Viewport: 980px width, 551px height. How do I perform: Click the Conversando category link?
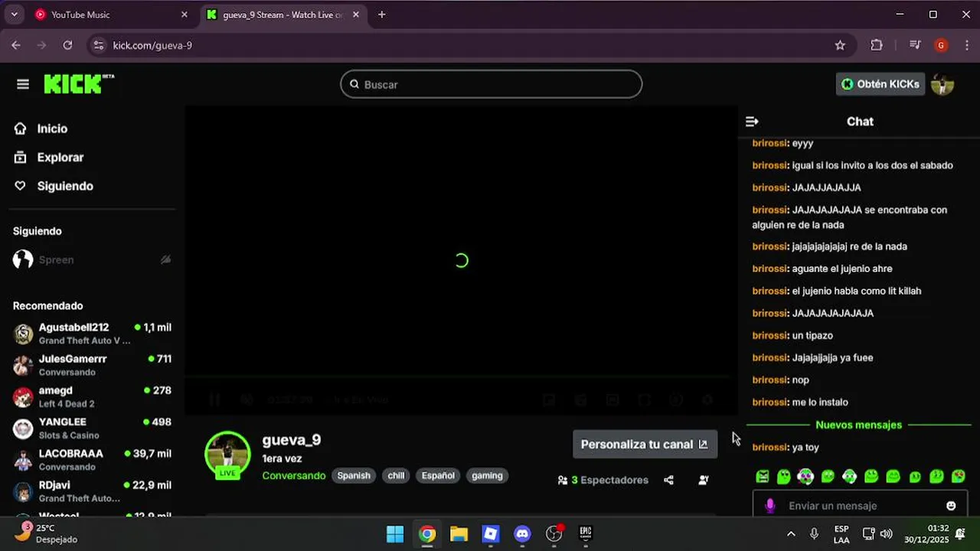point(294,475)
